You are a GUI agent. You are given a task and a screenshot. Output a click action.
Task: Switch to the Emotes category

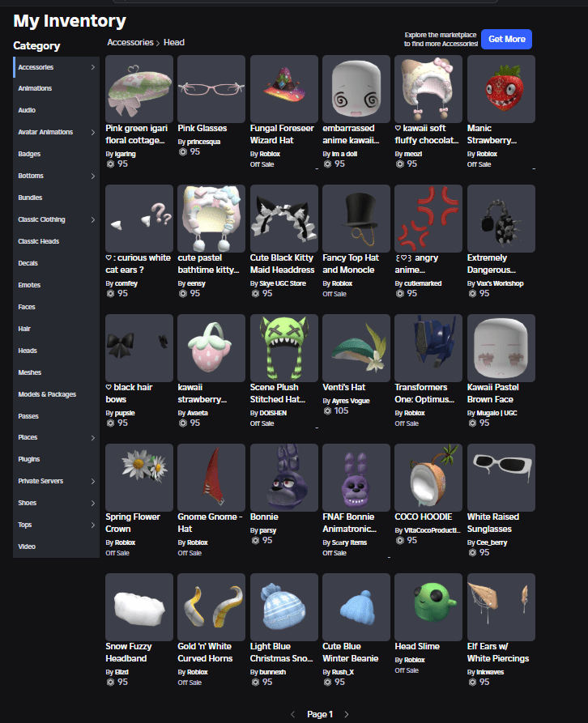pos(29,285)
